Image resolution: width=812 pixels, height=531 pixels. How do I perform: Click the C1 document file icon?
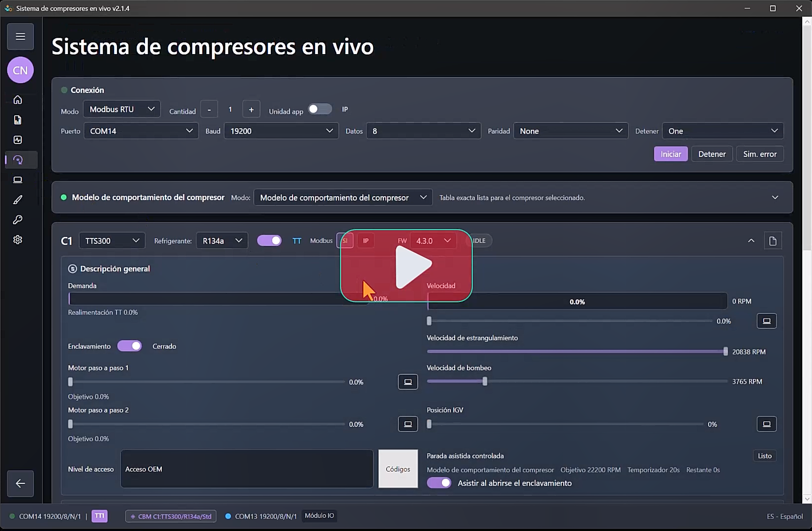(x=773, y=241)
